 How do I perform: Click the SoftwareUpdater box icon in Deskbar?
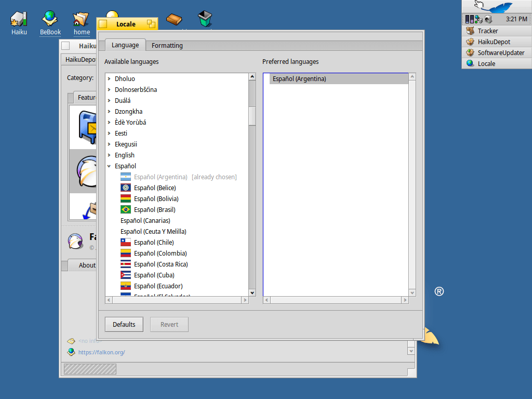tap(470, 52)
